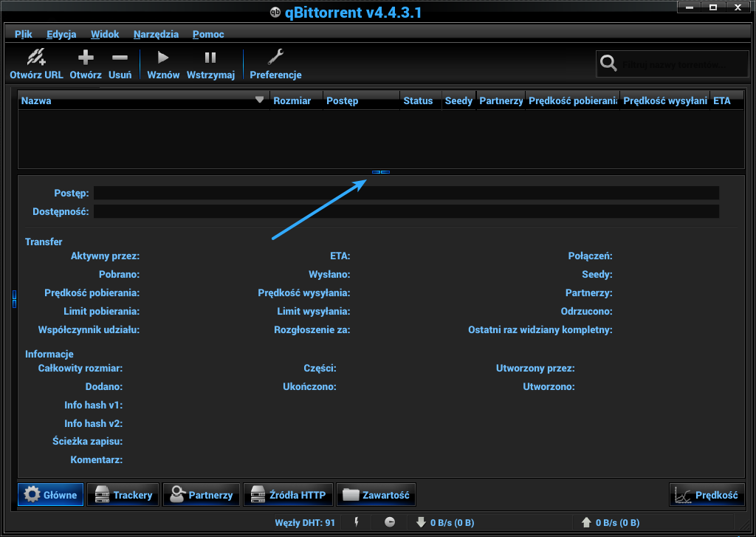Image resolution: width=756 pixels, height=537 pixels.
Task: Click the Otwórz plus icon
Action: point(86,58)
